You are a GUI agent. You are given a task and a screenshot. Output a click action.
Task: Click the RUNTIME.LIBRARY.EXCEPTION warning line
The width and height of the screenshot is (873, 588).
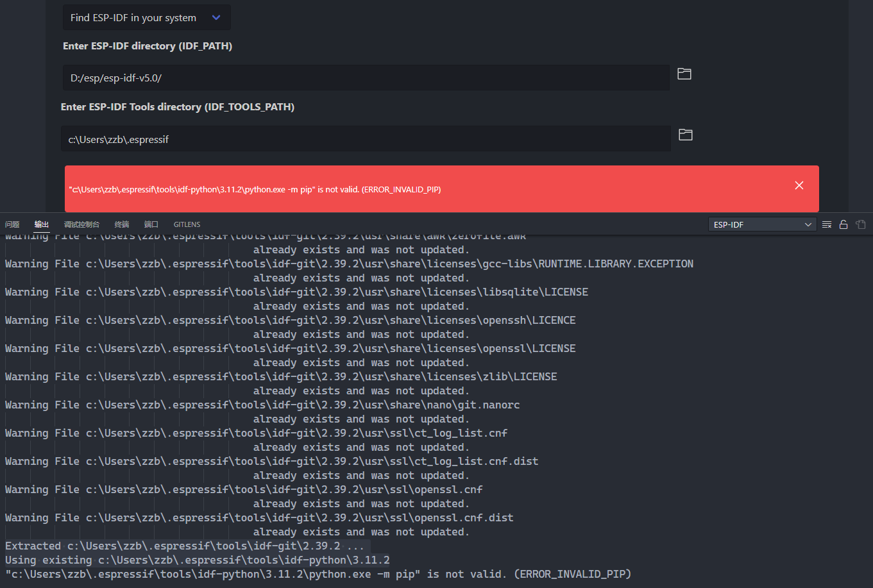(349, 264)
